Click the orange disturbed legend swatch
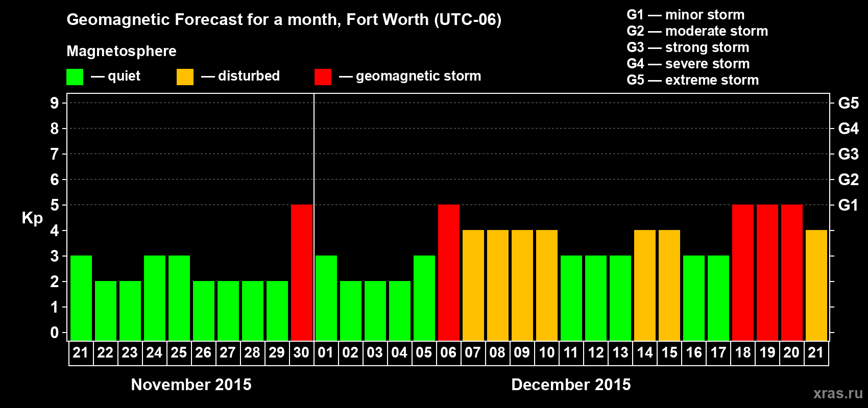868x408 pixels. point(185,77)
